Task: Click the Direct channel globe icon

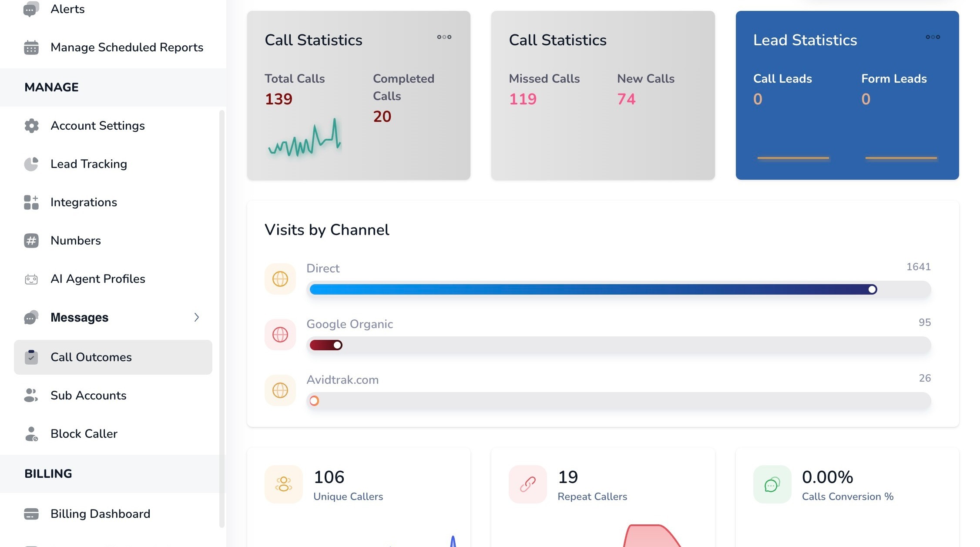Action: [x=280, y=279]
